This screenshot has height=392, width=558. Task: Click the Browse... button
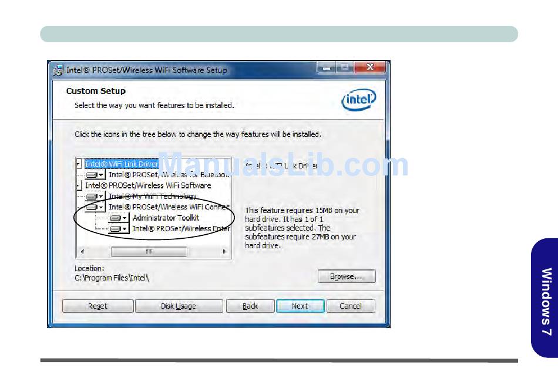[347, 276]
